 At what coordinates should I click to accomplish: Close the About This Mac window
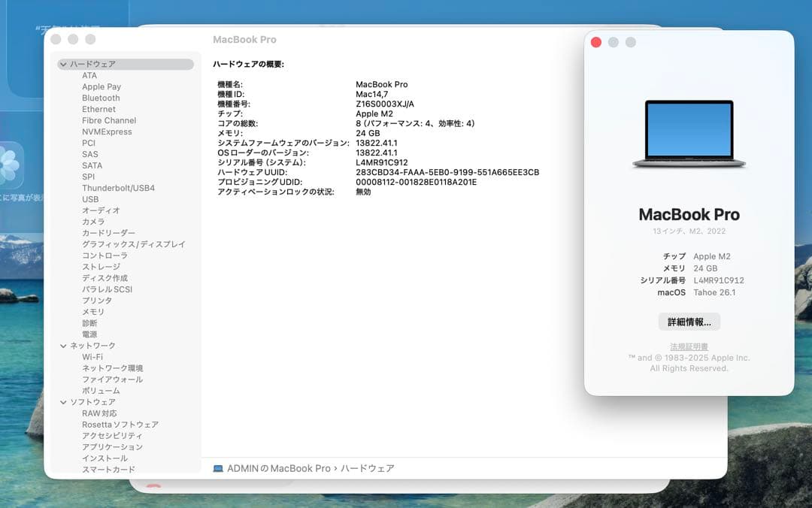click(596, 43)
